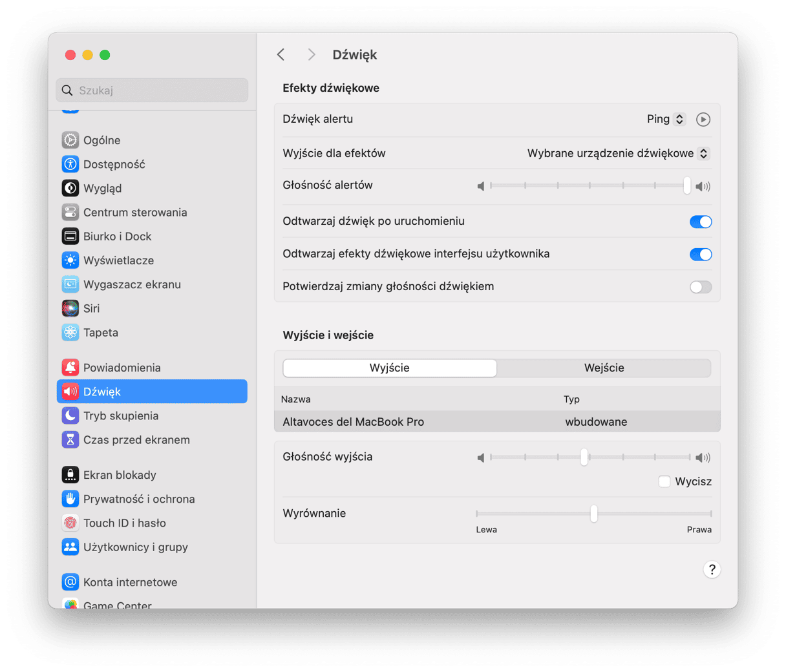This screenshot has width=786, height=672.
Task: Adjust the Głośność alertów slider
Action: pos(589,186)
